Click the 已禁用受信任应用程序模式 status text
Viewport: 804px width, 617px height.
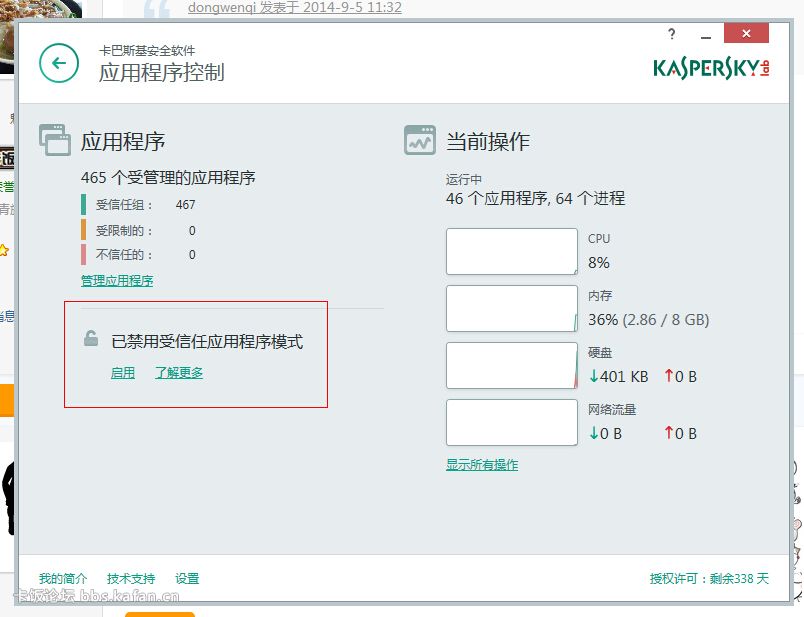[x=207, y=342]
